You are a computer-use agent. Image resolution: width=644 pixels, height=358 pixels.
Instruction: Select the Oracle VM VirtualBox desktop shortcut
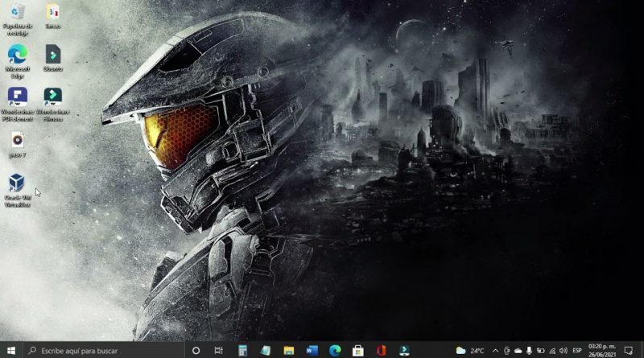click(17, 190)
